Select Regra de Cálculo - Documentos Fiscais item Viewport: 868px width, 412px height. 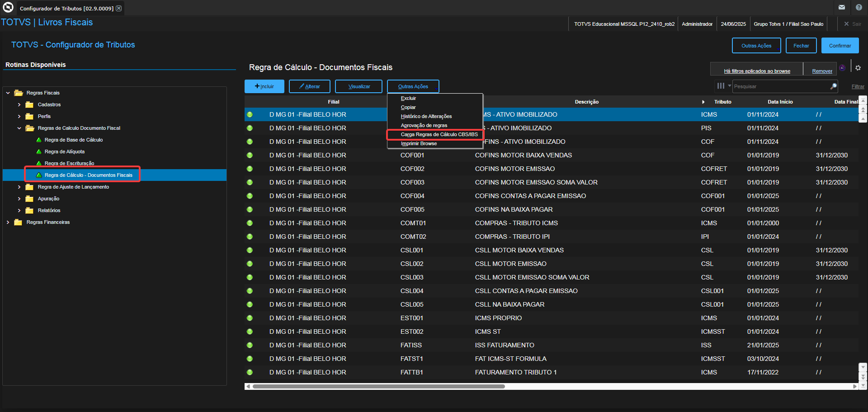click(88, 175)
